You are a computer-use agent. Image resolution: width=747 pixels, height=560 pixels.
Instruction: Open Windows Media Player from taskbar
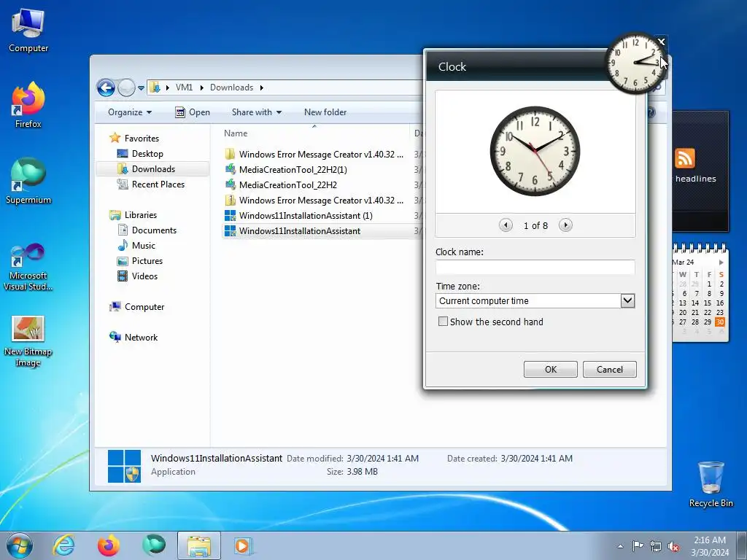(x=243, y=545)
